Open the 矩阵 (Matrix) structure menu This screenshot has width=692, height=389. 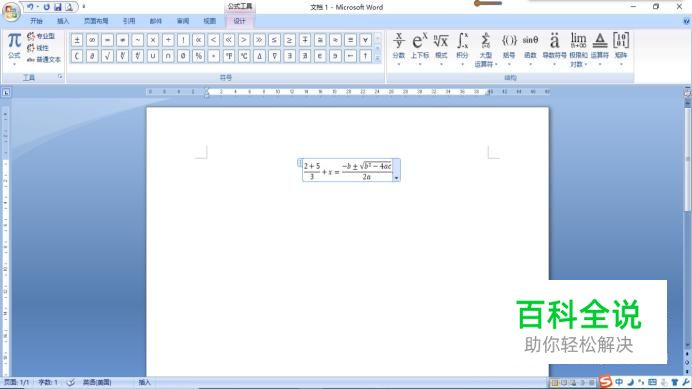(x=621, y=49)
